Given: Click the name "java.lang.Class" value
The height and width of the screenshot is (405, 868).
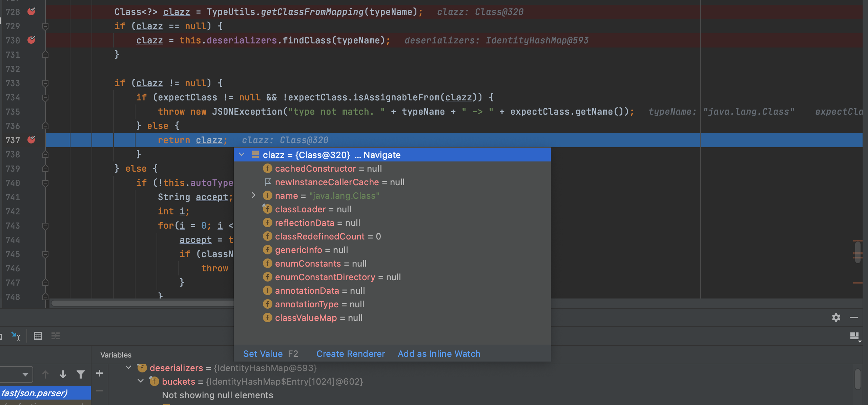Looking at the screenshot, I should click(x=344, y=196).
